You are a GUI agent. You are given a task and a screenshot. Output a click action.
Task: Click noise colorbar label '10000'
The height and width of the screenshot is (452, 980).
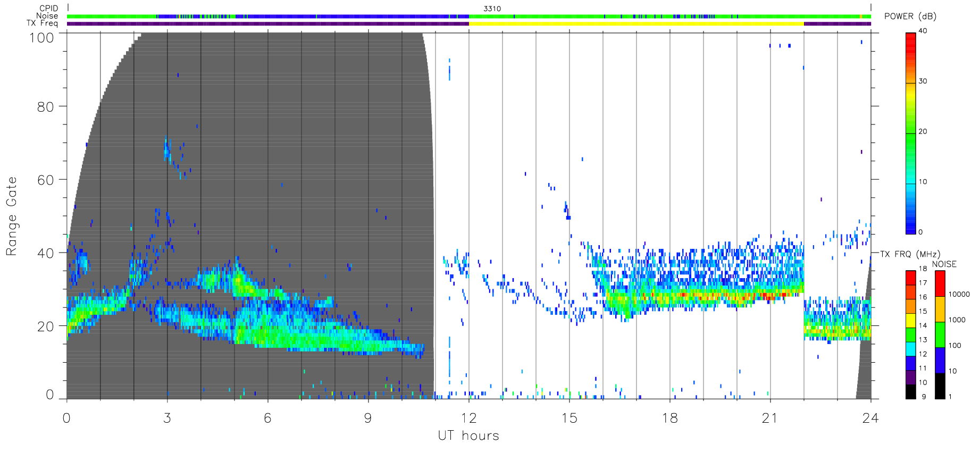[959, 294]
